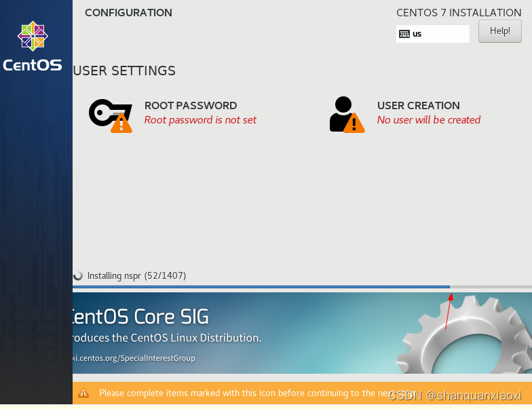Click the us keyboard layout field
The height and width of the screenshot is (409, 532).
click(x=433, y=34)
